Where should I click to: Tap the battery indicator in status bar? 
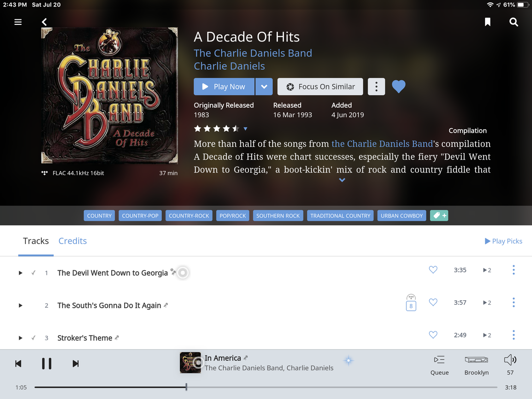pyautogui.click(x=523, y=5)
